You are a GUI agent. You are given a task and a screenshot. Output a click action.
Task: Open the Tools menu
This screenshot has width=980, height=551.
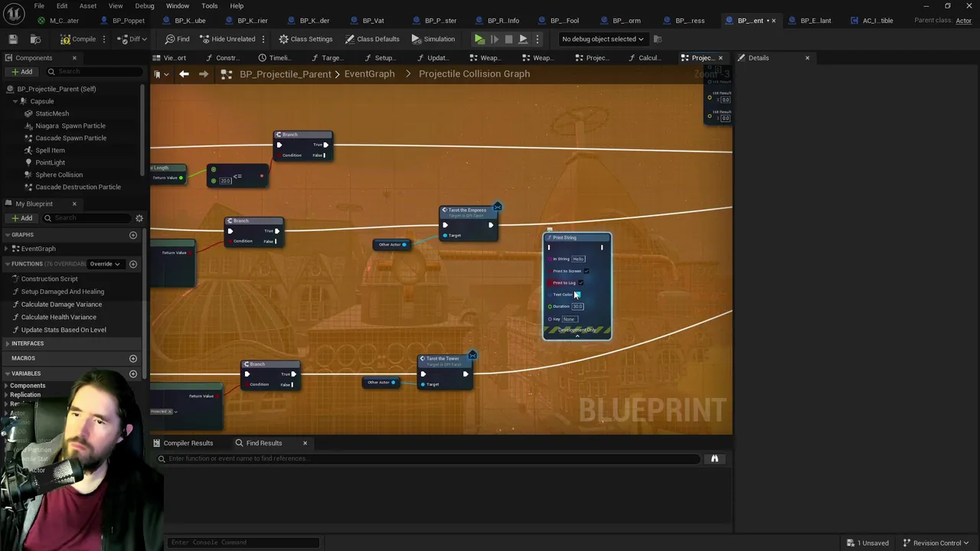tap(209, 6)
